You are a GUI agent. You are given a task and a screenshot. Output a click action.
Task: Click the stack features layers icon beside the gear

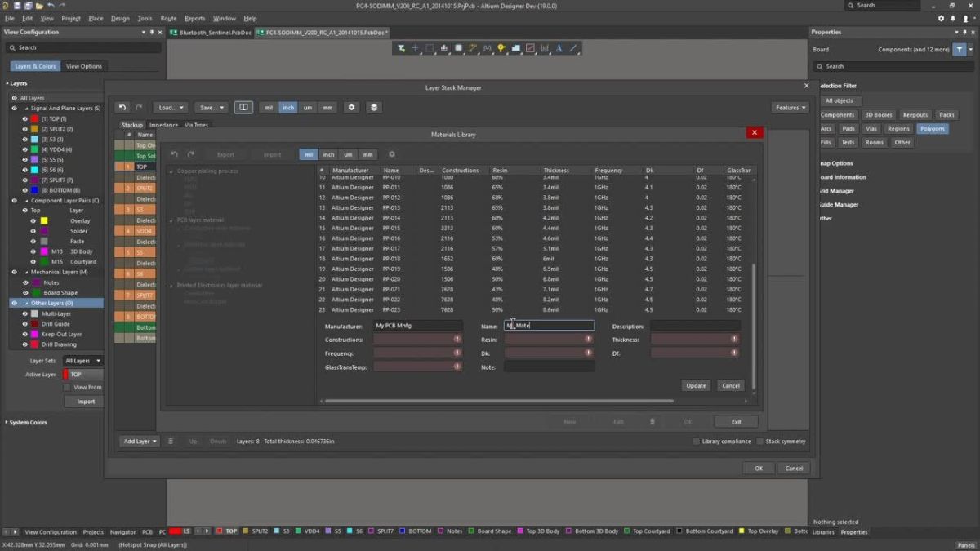tap(373, 107)
